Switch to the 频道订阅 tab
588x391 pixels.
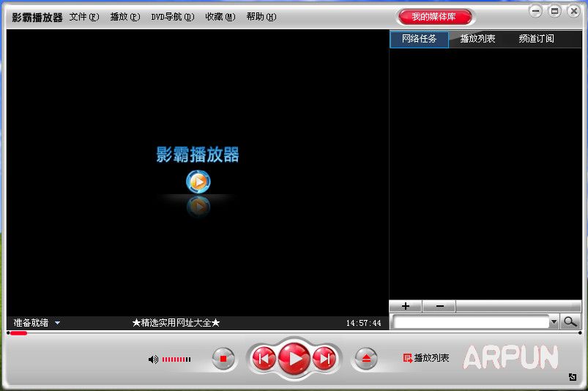(536, 39)
